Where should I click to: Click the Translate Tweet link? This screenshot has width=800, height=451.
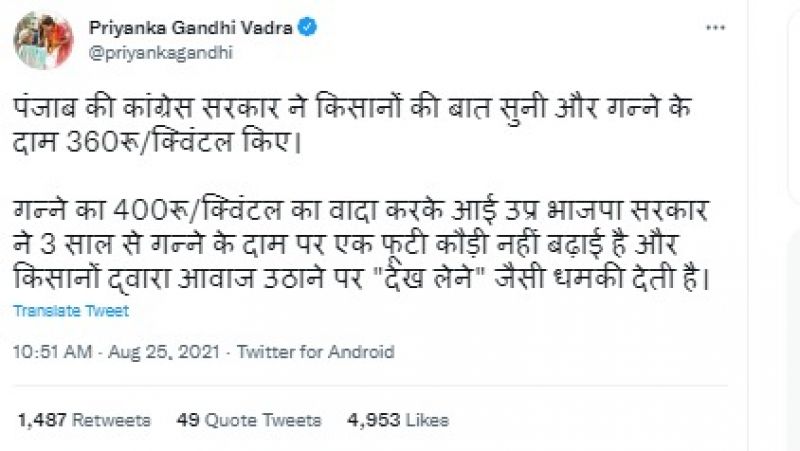(x=71, y=311)
